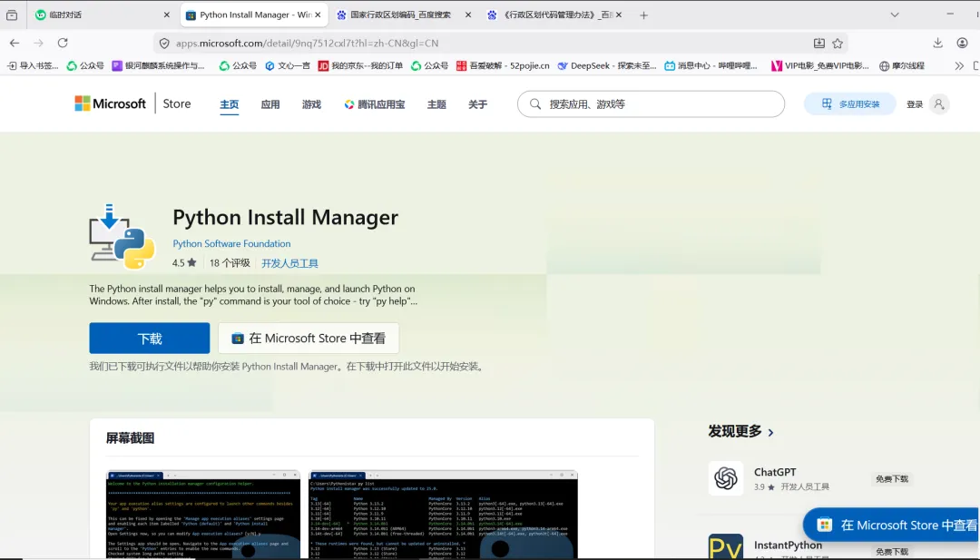Open the 应用 navigation item

[270, 104]
